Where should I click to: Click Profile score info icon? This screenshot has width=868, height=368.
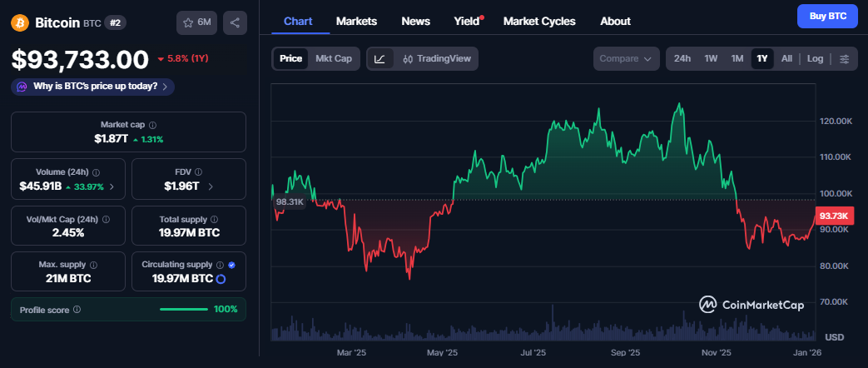coord(77,310)
